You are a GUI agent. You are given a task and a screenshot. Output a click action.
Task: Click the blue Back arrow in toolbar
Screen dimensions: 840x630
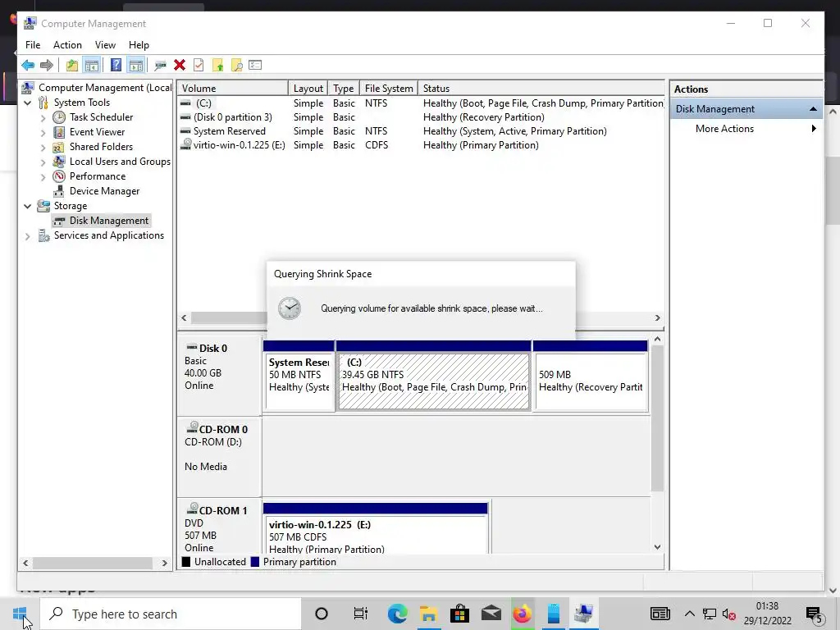pos(28,66)
